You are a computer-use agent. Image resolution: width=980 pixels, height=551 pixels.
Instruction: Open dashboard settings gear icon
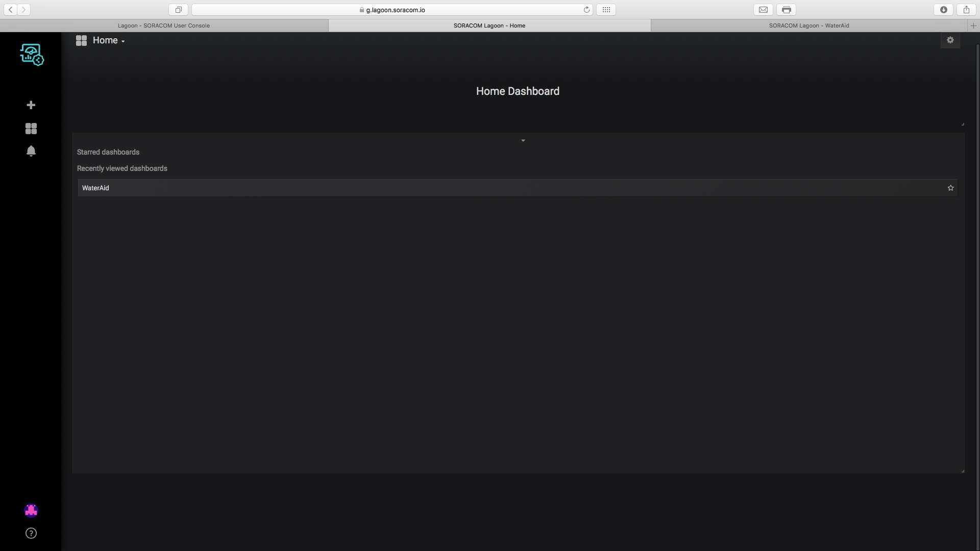[950, 40]
